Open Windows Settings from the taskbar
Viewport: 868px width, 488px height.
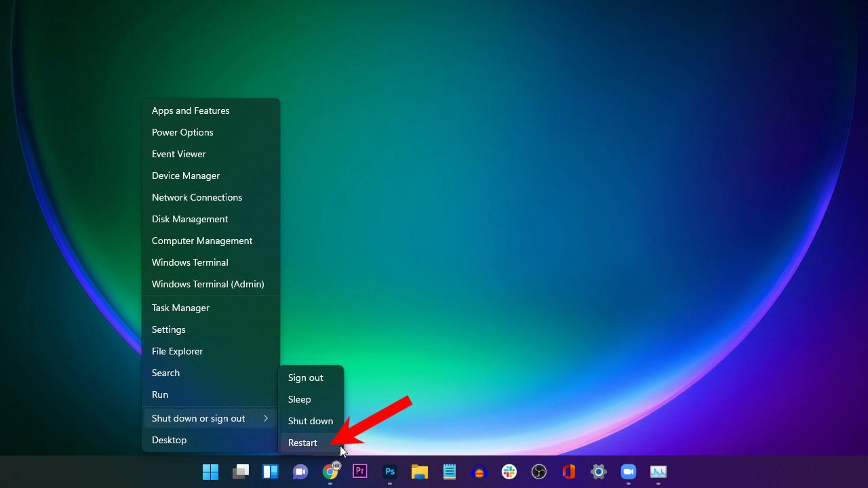[598, 471]
